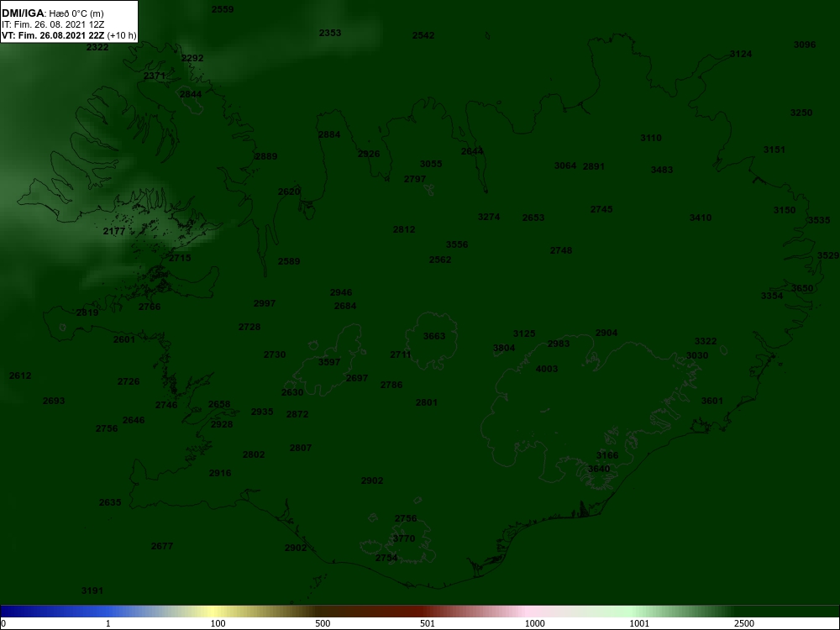Viewport: 840px width, 630px height.
Task: Click the 501 label on the color scale
Action: [428, 623]
